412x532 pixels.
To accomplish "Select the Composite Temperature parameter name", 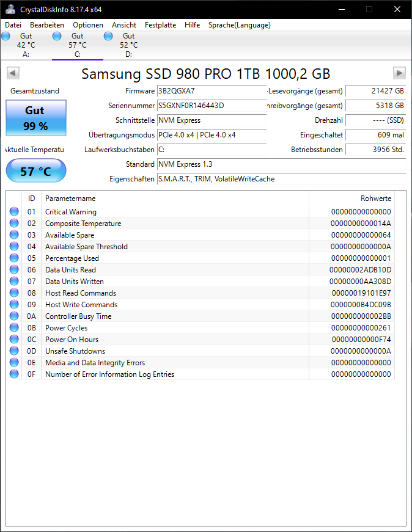I will pos(83,224).
